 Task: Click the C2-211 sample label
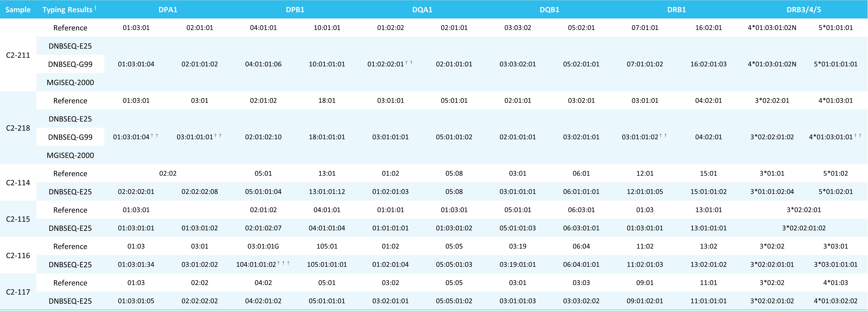click(x=18, y=55)
